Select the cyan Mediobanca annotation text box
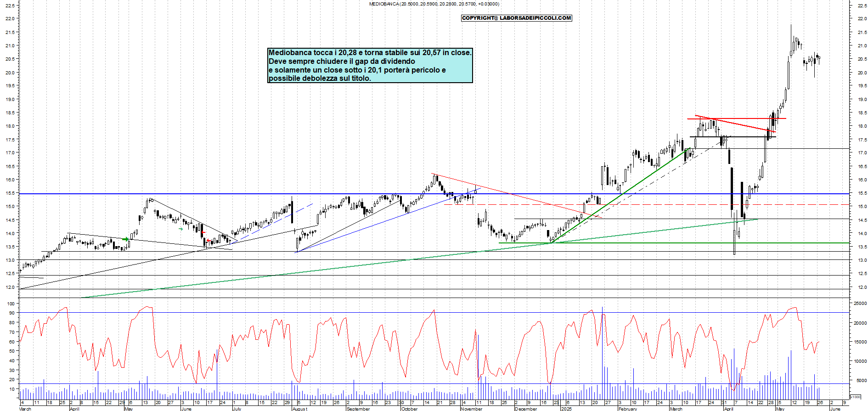Screen dimensions: 868x411 tap(370, 65)
